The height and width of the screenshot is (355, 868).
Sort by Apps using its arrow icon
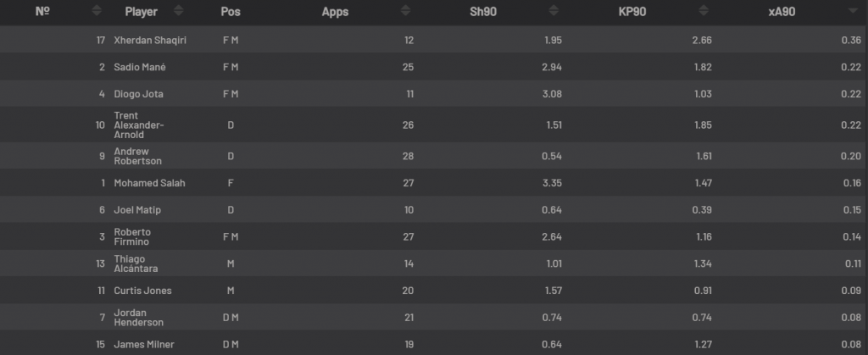(x=406, y=10)
